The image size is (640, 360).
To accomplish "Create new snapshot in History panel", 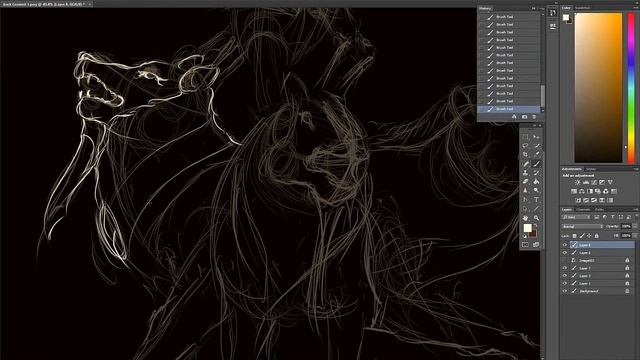I will click(524, 117).
